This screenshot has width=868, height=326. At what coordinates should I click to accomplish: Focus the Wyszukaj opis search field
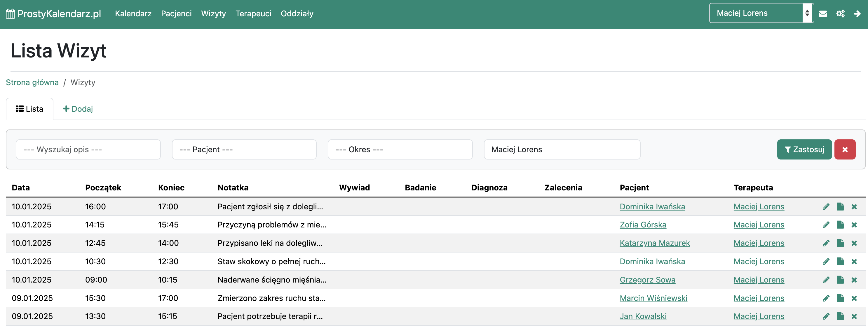(x=88, y=149)
